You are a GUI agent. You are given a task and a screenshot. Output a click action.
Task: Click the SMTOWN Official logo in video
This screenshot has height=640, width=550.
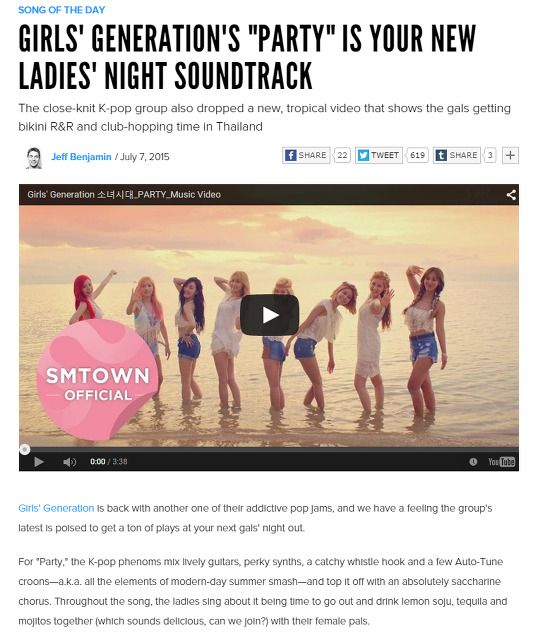[x=98, y=380]
